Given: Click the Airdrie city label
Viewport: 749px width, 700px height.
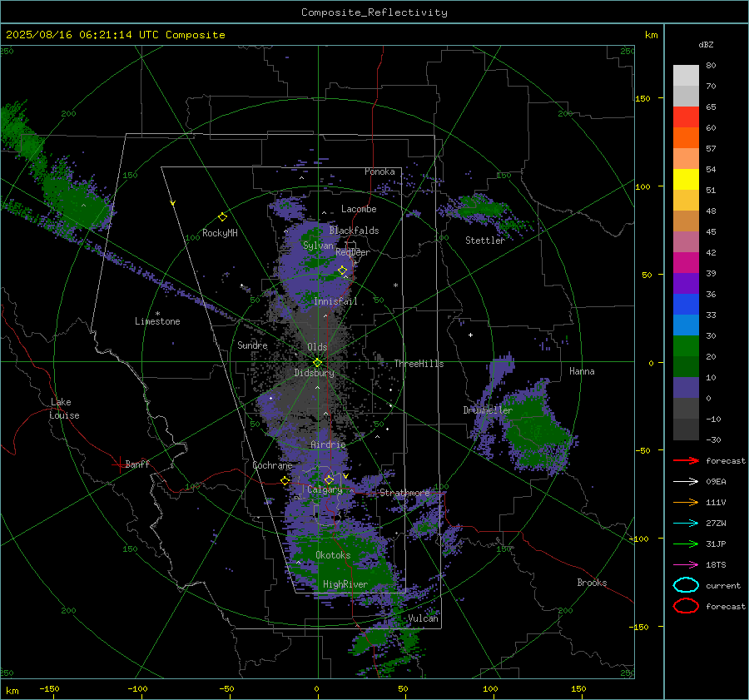Looking at the screenshot, I should click(x=328, y=444).
